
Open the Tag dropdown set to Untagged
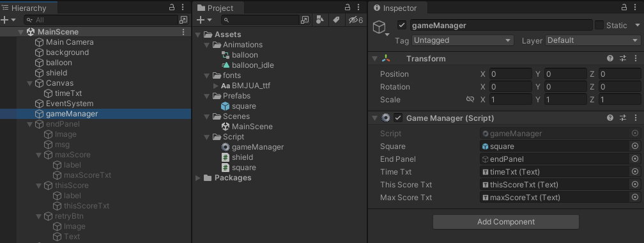[x=463, y=40]
